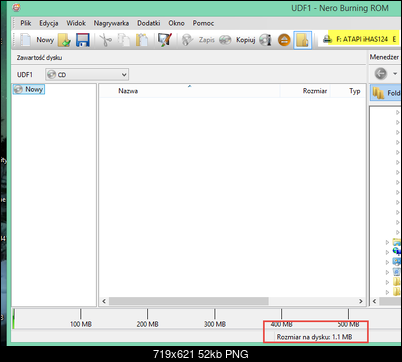
Task: Expand the node beside the globe network icon
Action: 387,252
